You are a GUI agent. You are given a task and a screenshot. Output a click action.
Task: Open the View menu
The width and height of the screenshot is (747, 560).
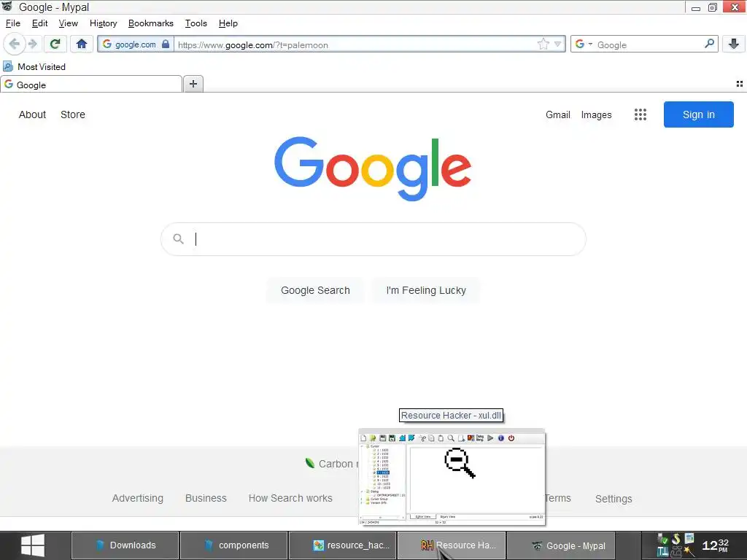(x=68, y=23)
